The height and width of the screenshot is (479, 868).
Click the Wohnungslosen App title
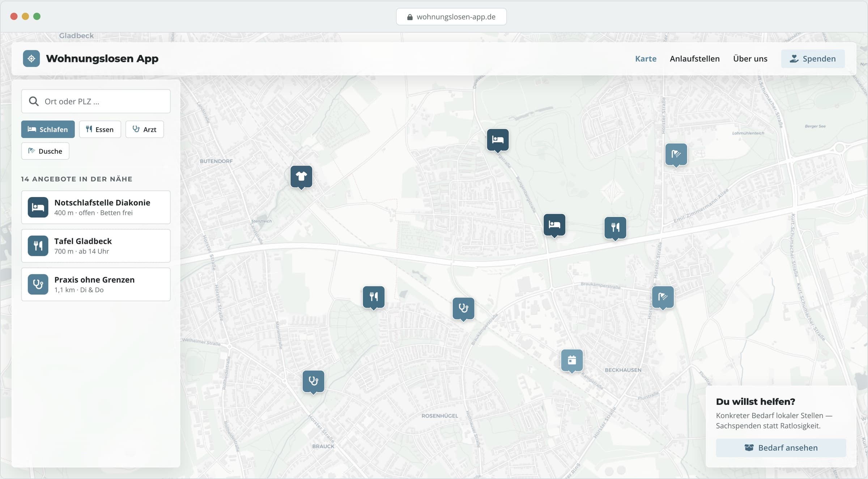[102, 59]
